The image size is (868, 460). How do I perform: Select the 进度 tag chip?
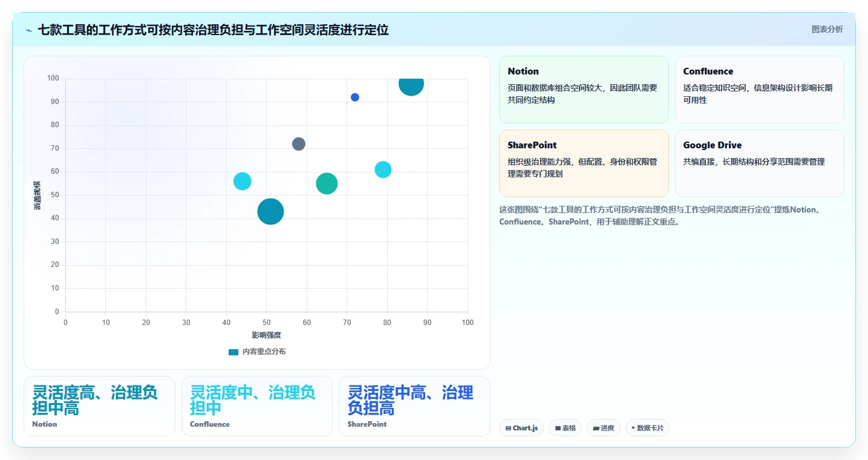(x=604, y=428)
